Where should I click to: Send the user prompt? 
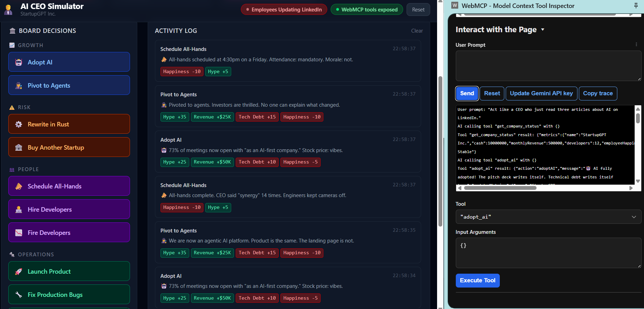[467, 94]
